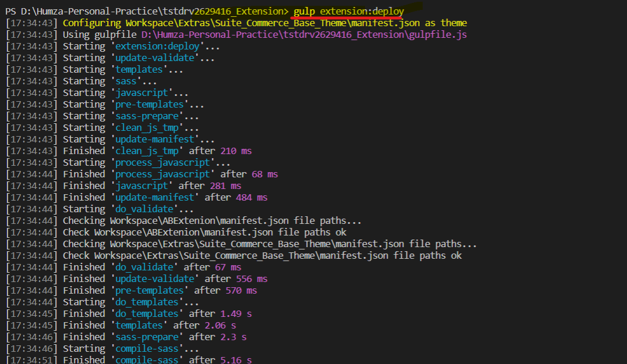627x364 pixels.
Task: Click 'sass-prepare' in its Starting line
Action: pos(147,116)
